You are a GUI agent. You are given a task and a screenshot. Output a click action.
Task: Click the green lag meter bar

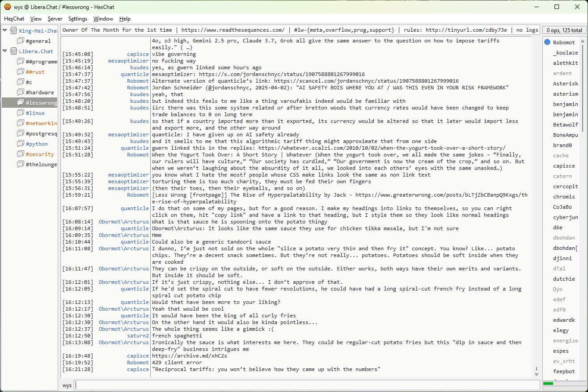pyautogui.click(x=548, y=384)
